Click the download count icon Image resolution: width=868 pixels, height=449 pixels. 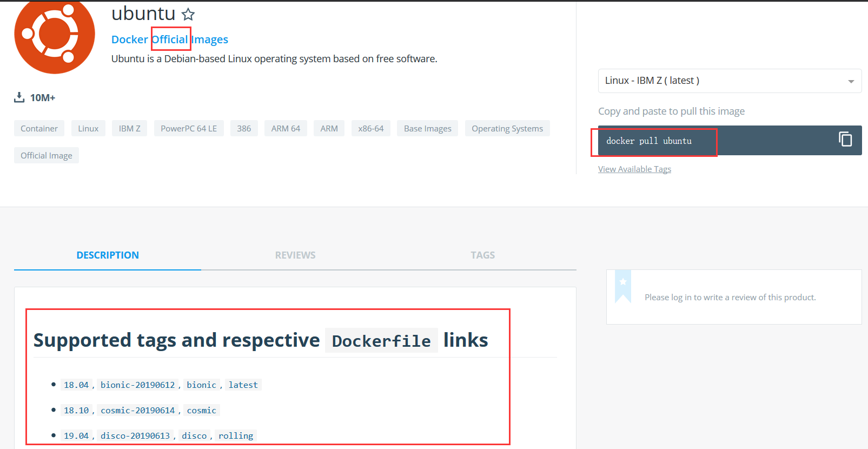(x=19, y=97)
